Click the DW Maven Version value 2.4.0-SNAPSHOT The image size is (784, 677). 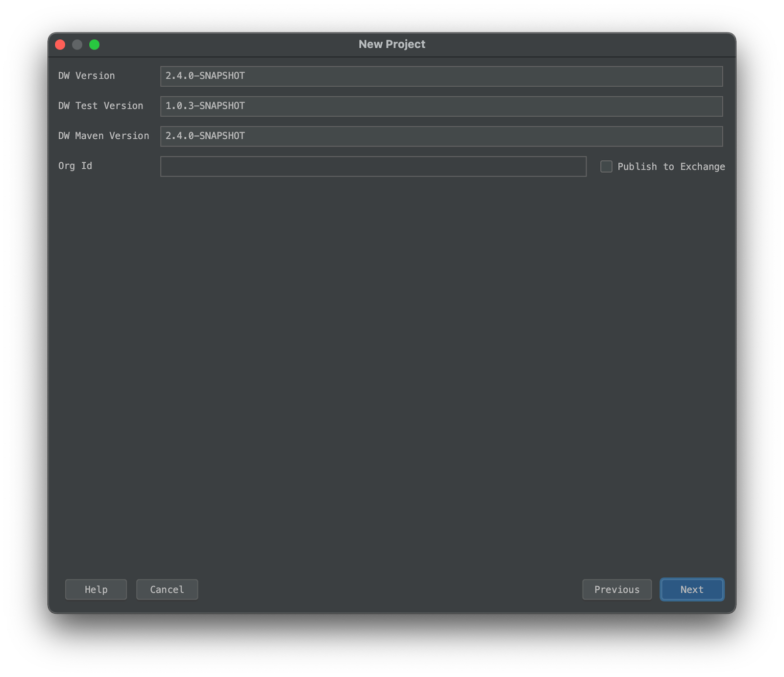(x=205, y=136)
